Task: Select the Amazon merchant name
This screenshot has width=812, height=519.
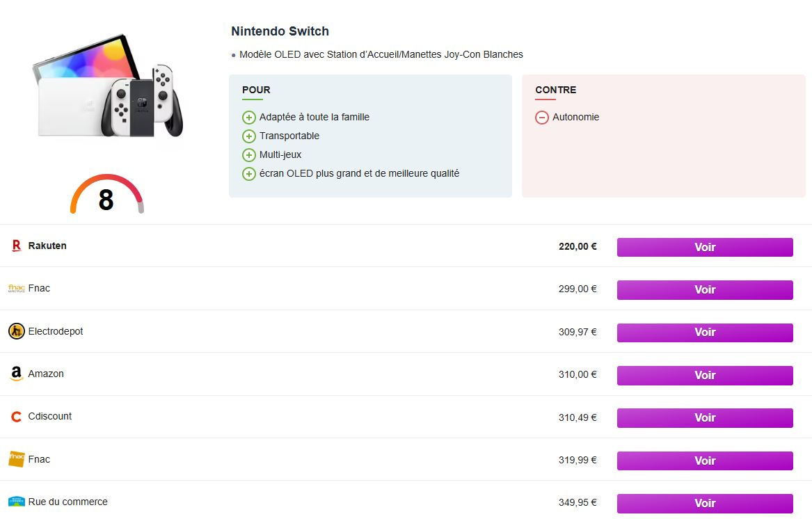Action: [45, 374]
